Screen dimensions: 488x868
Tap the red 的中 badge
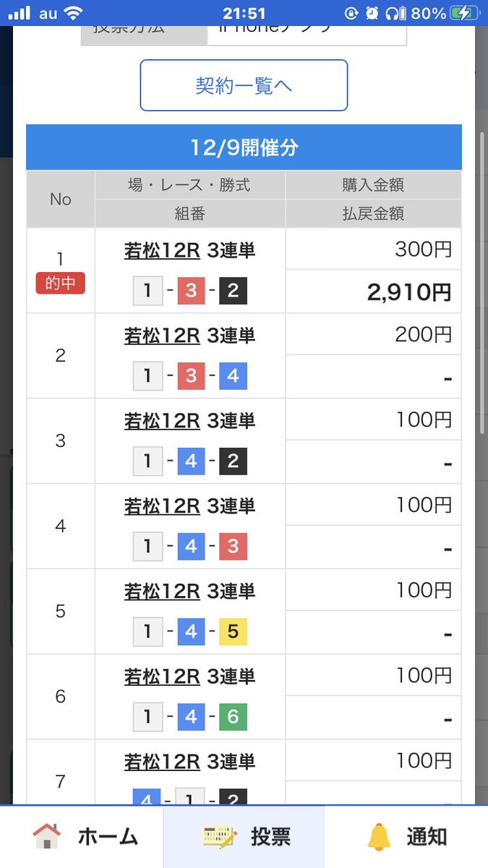tap(61, 284)
